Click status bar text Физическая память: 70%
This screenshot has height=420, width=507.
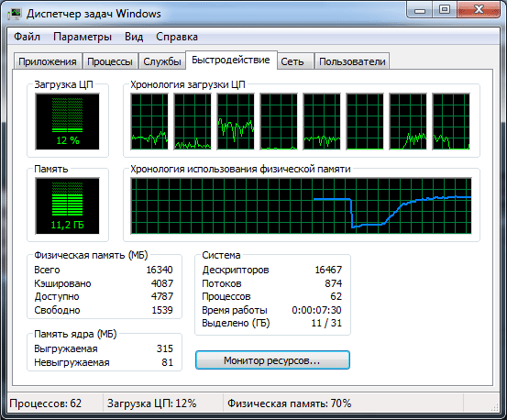(x=290, y=403)
